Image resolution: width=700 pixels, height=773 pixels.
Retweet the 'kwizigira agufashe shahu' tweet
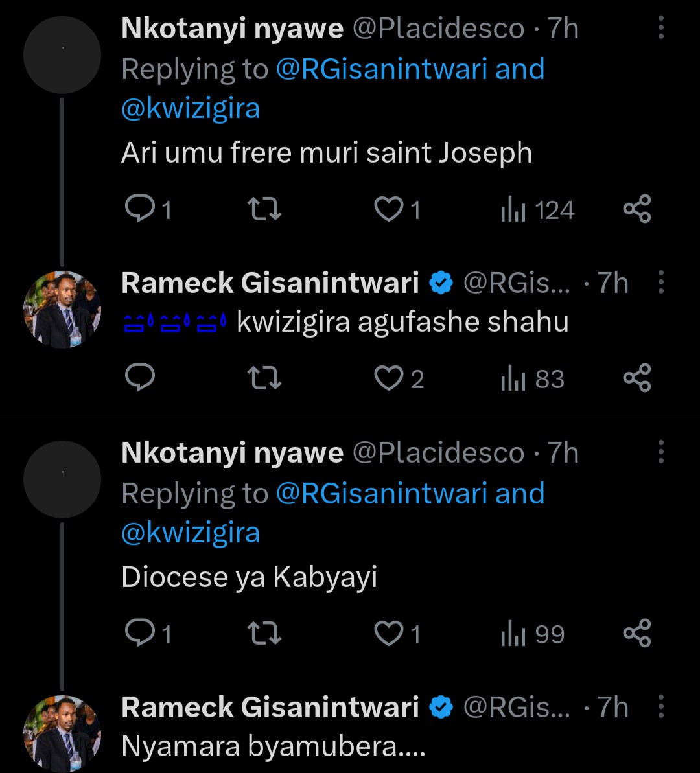pyautogui.click(x=265, y=378)
